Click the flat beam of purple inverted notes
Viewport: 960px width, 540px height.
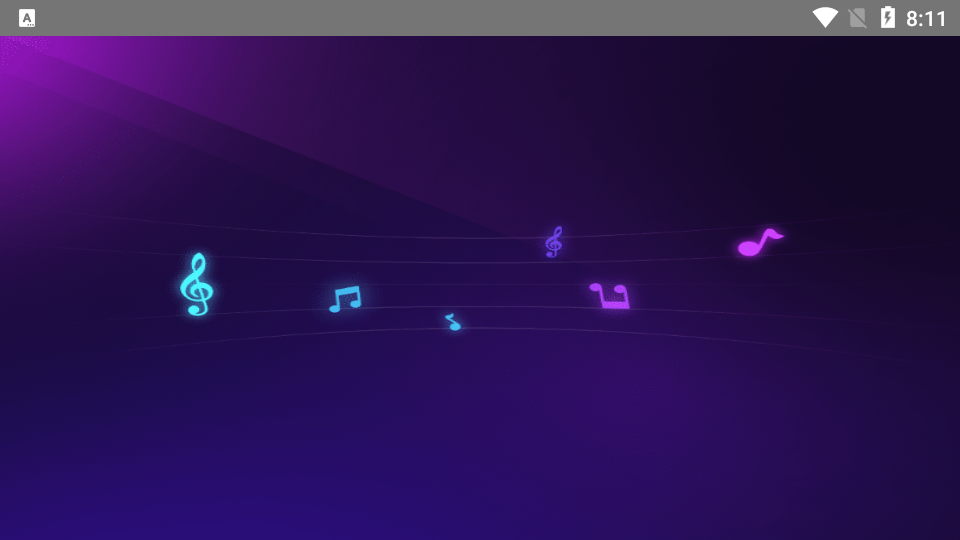613,305
